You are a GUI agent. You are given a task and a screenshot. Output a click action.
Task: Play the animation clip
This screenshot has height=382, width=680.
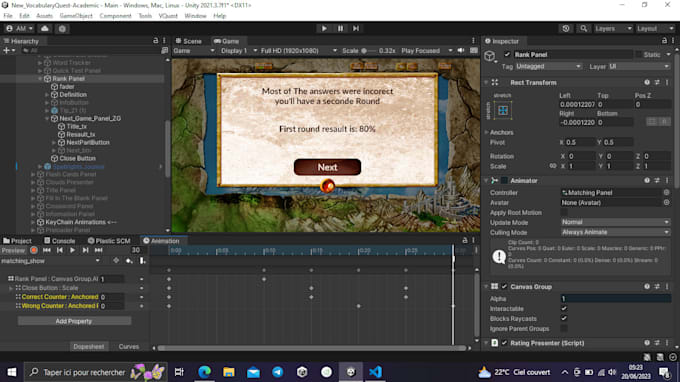click(x=72, y=250)
